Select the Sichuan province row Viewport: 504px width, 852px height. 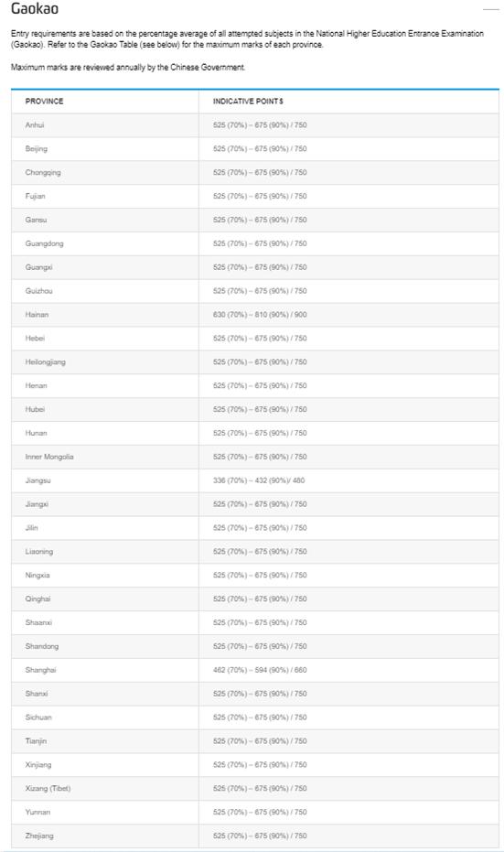click(x=254, y=717)
